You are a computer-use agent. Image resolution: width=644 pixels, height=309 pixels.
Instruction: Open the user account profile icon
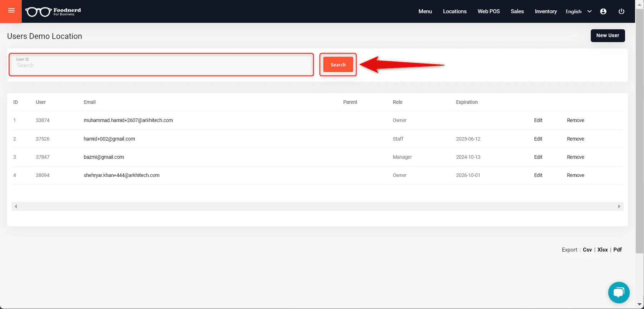click(x=603, y=11)
